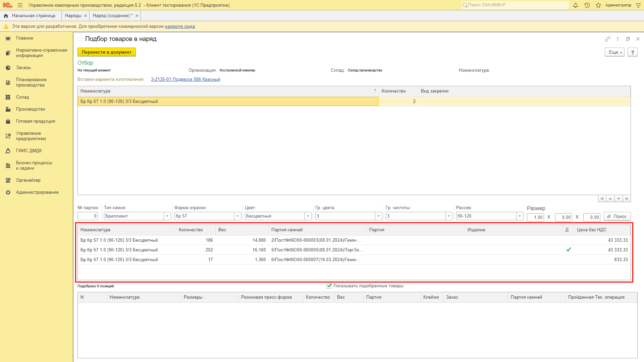Select row with Партия камней 2/Пост№КЮ00-000003
The width and height of the screenshot is (644, 362).
tap(354, 240)
